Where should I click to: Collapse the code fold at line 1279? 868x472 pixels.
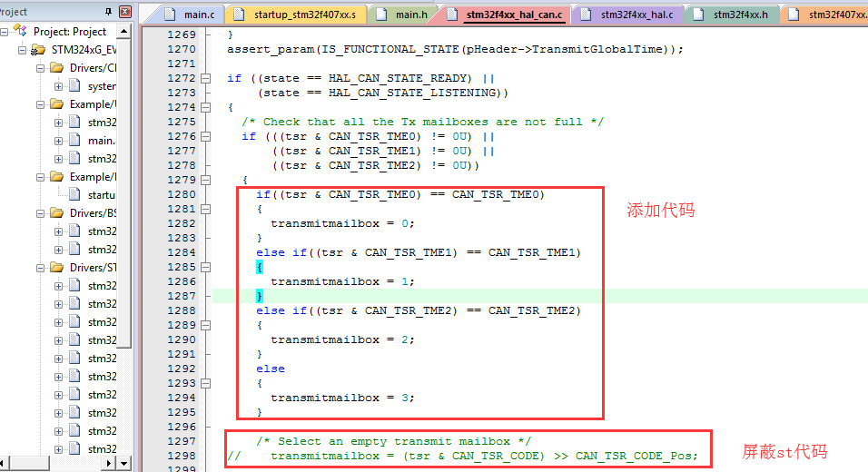click(x=206, y=180)
